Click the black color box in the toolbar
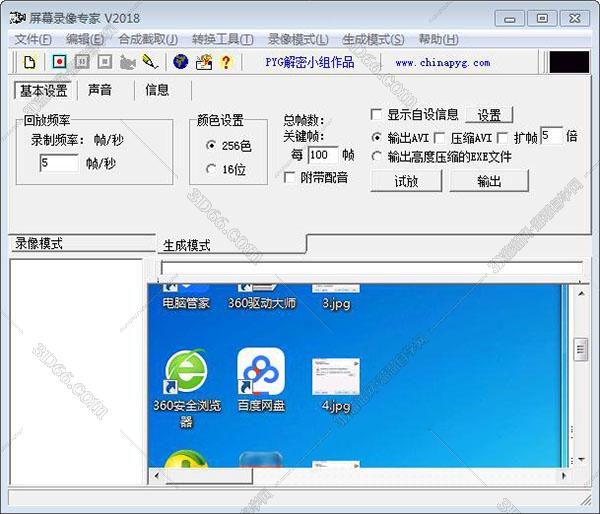 [x=569, y=62]
